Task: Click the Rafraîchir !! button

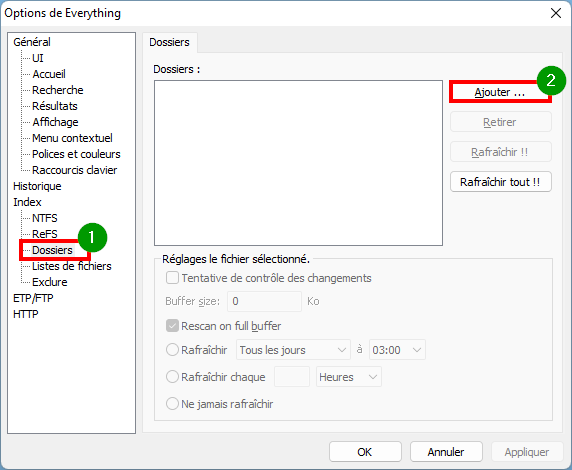Action: point(500,152)
